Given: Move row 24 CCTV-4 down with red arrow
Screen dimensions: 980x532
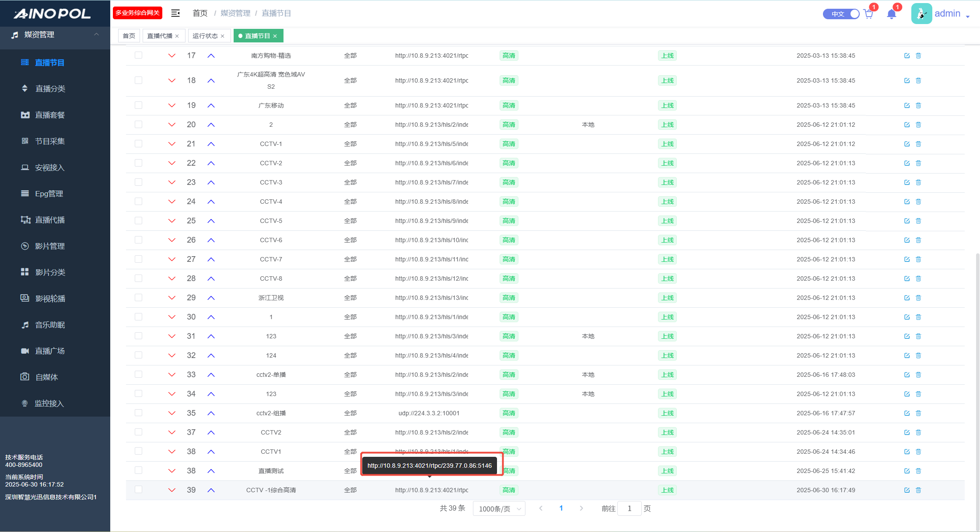Looking at the screenshot, I should pos(172,202).
